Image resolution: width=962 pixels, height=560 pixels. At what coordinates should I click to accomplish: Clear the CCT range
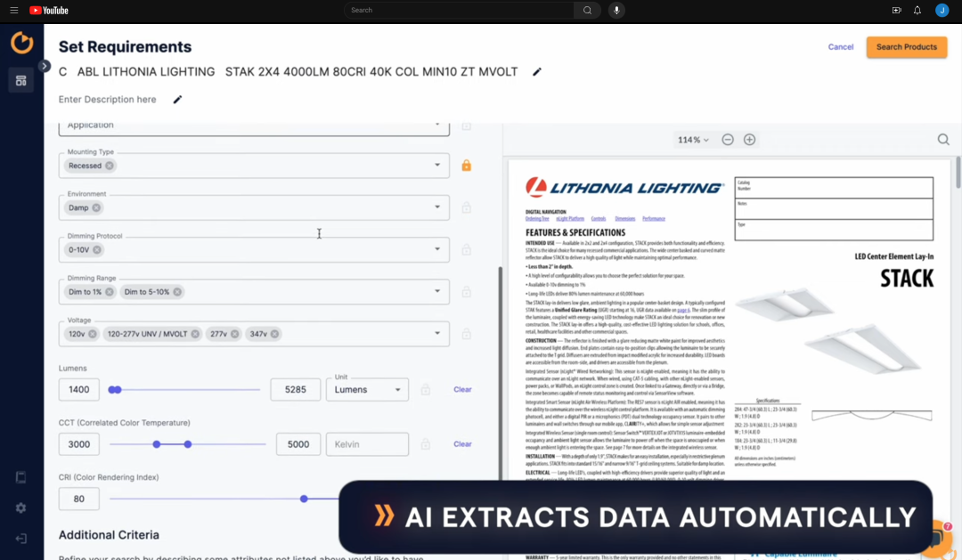coord(462,444)
